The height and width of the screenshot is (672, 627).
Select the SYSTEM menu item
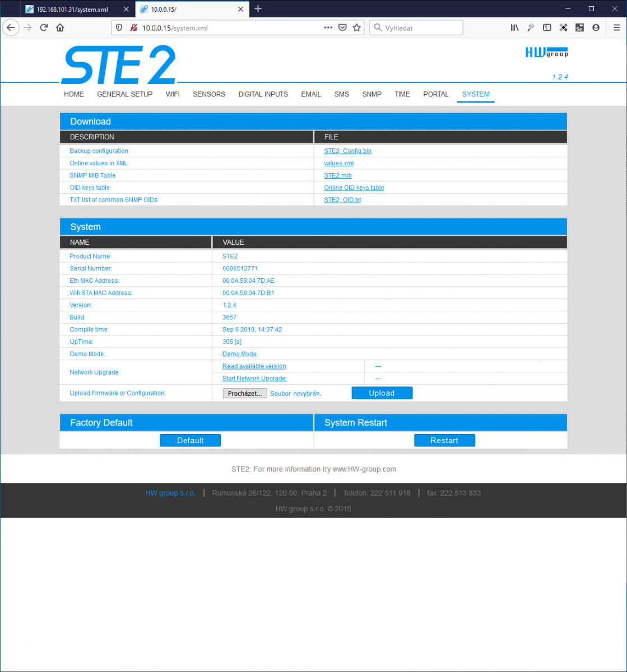(x=476, y=94)
